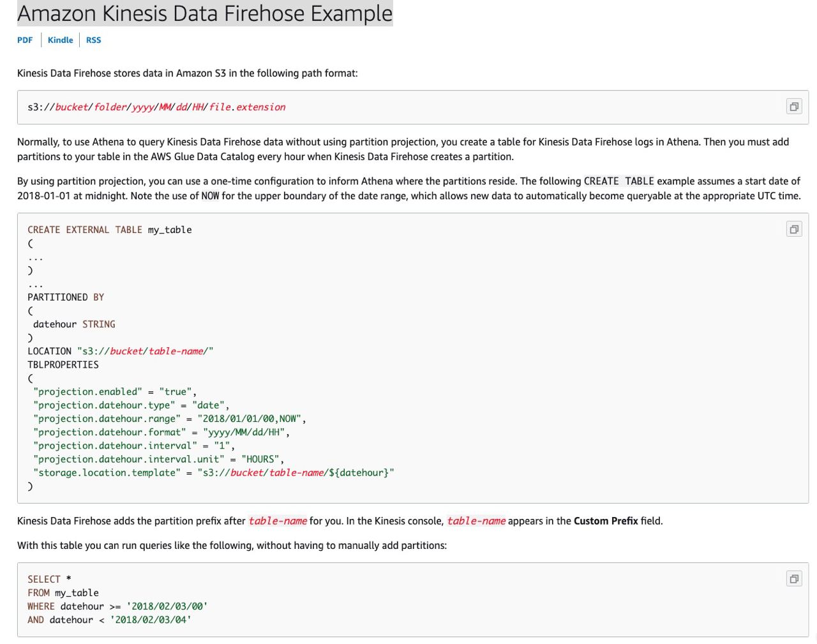This screenshot has height=644, width=817.
Task: Click the s3://bucket/folder path format text
Action: click(156, 107)
